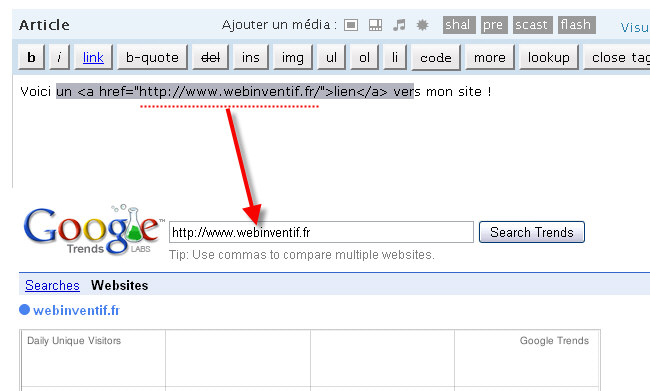Click the pre shortcode button
Viewport: 650px width, 391px height.
pos(494,25)
